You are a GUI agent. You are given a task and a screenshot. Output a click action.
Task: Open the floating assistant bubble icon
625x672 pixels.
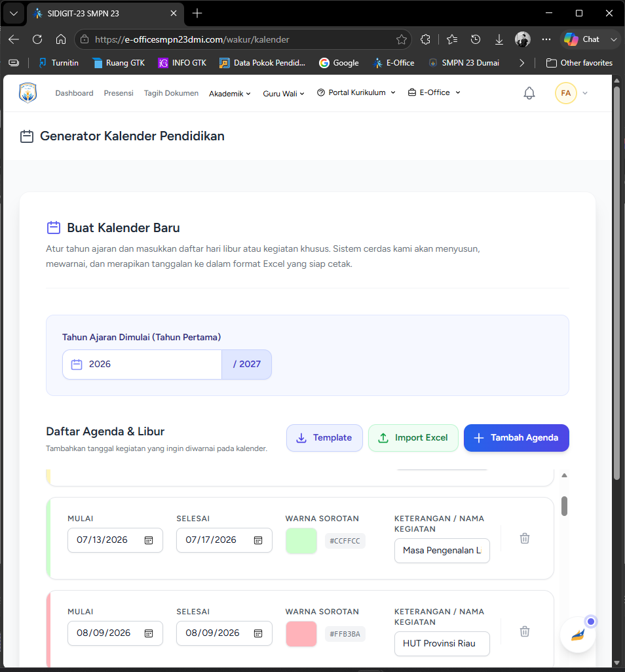click(x=577, y=635)
